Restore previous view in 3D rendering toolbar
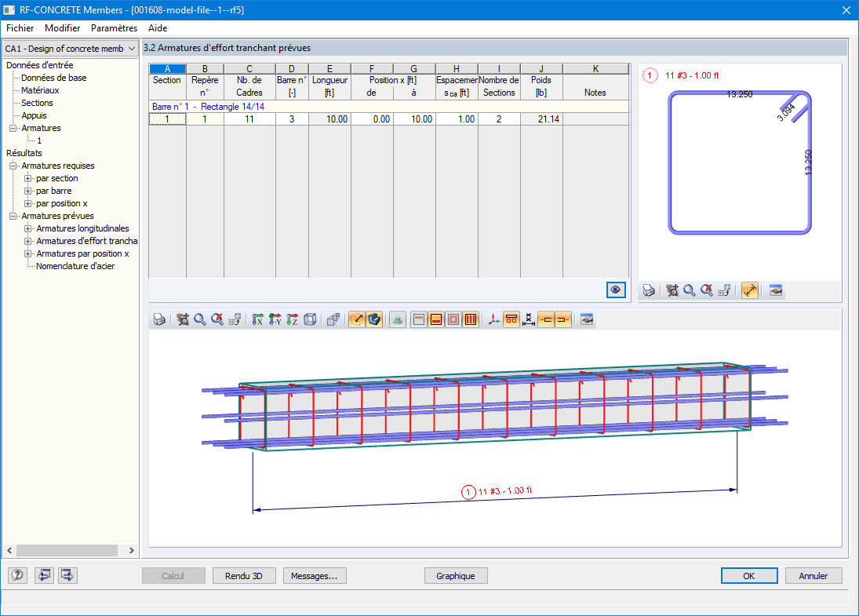Image resolution: width=859 pixels, height=616 pixels. [235, 319]
